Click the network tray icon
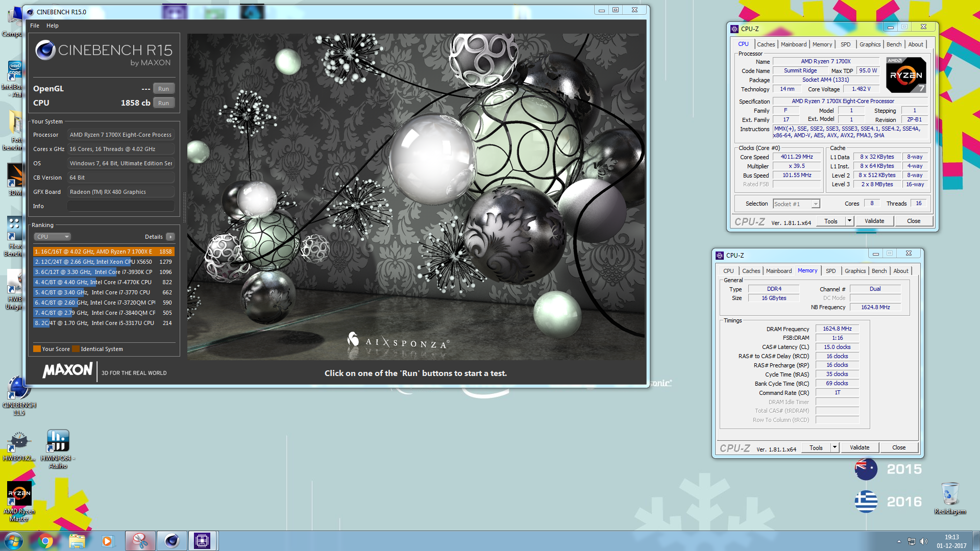 point(911,541)
